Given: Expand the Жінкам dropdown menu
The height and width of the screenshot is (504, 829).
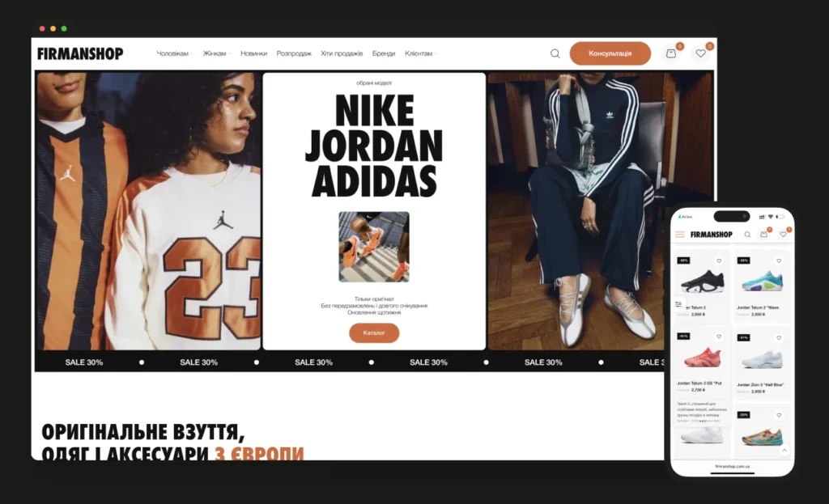Looking at the screenshot, I should [x=216, y=54].
